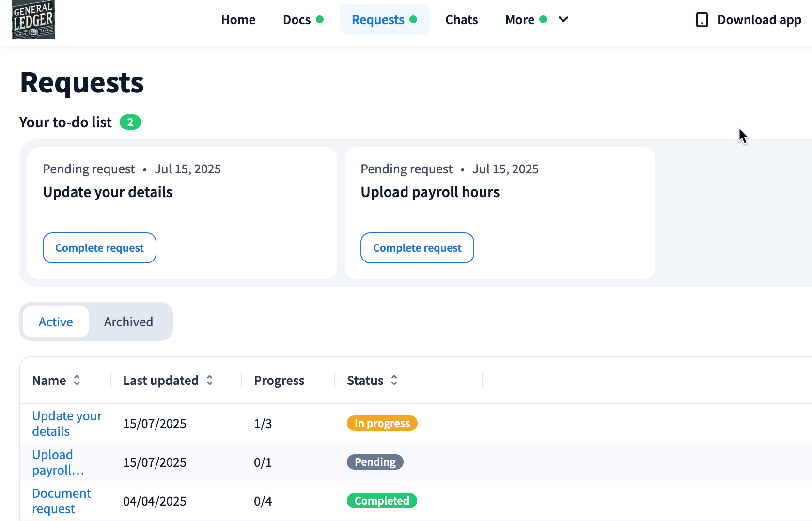Switch to the Active requests tab
The width and height of the screenshot is (812, 521).
[x=56, y=322]
